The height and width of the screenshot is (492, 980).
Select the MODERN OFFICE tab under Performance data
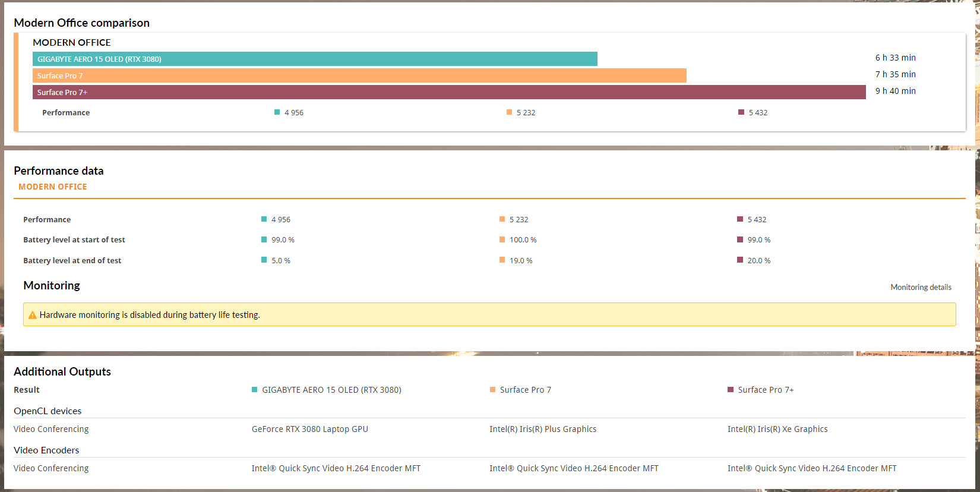pos(53,187)
